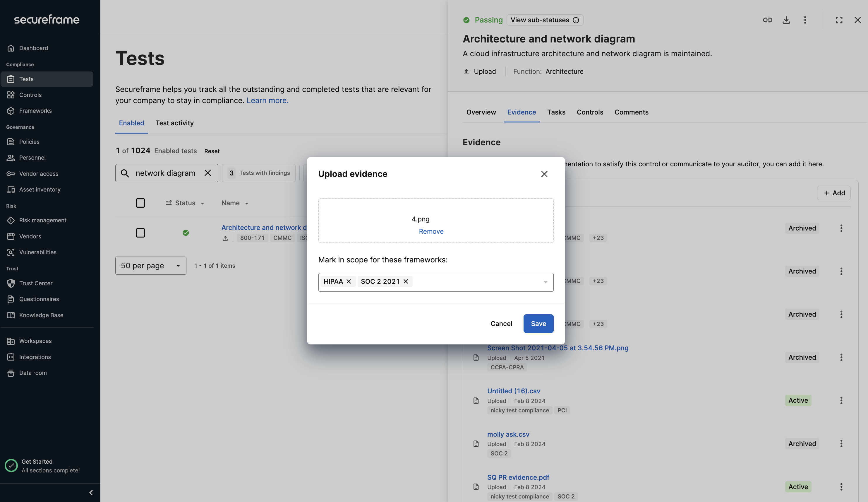The height and width of the screenshot is (502, 868).
Task: Clear the network diagram search text
Action: pyautogui.click(x=208, y=173)
